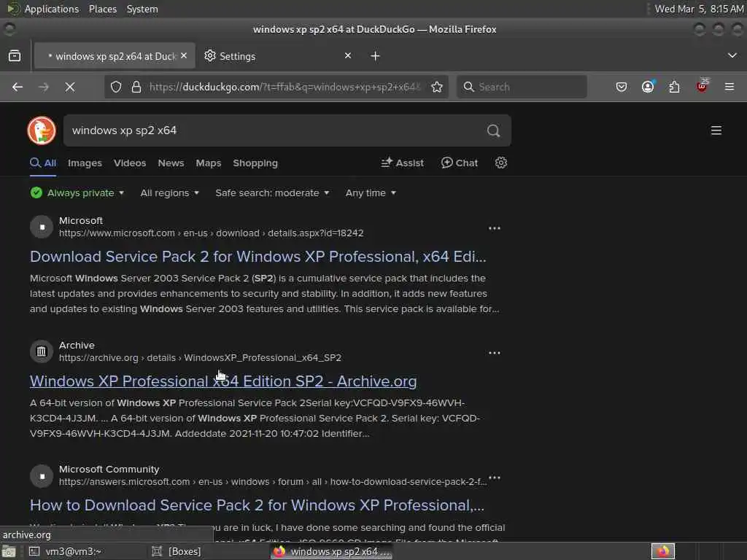Stop page loading with X button
The image size is (747, 560).
point(69,87)
